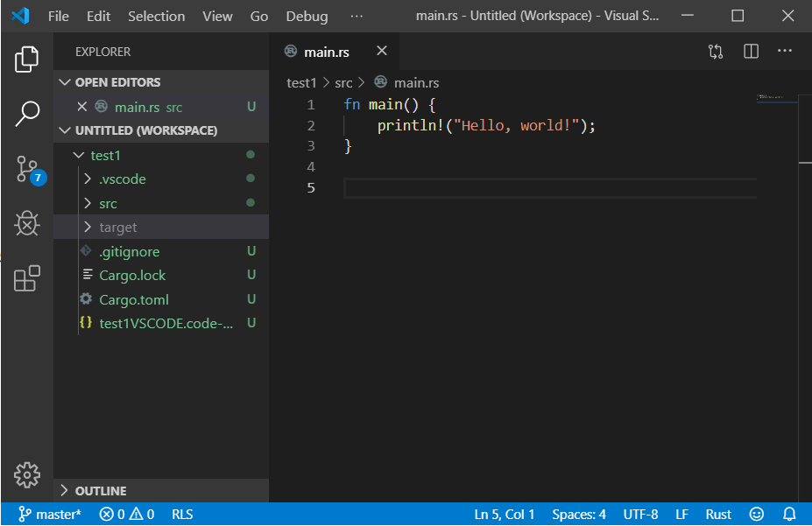Click the EXPLORER panel title
Image resolution: width=812 pixels, height=526 pixels.
(x=103, y=52)
